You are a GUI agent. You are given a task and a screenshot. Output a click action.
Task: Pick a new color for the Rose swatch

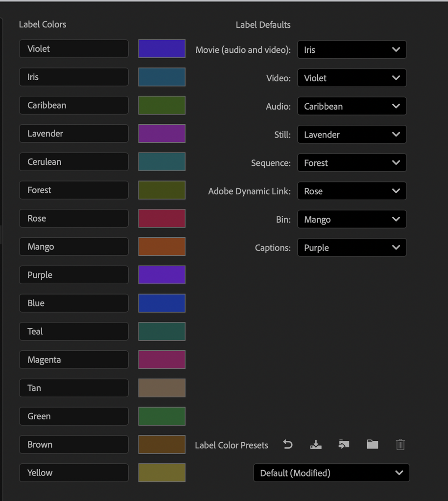point(162,218)
